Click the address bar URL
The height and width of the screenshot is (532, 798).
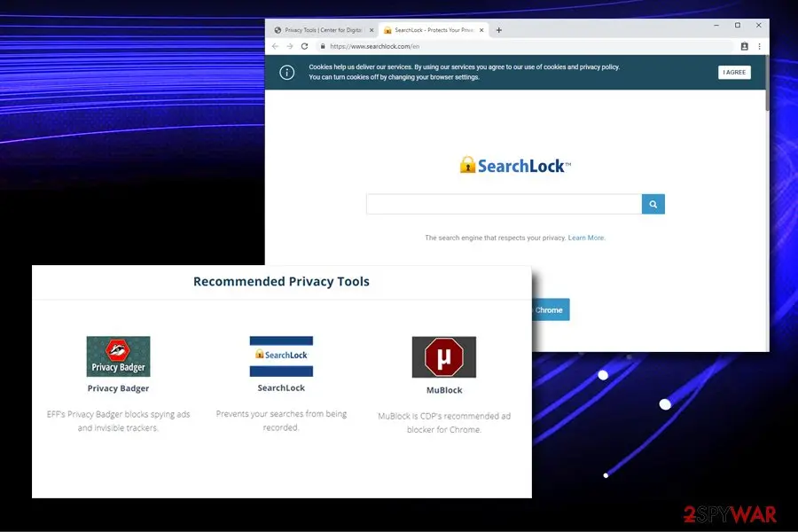pos(374,46)
